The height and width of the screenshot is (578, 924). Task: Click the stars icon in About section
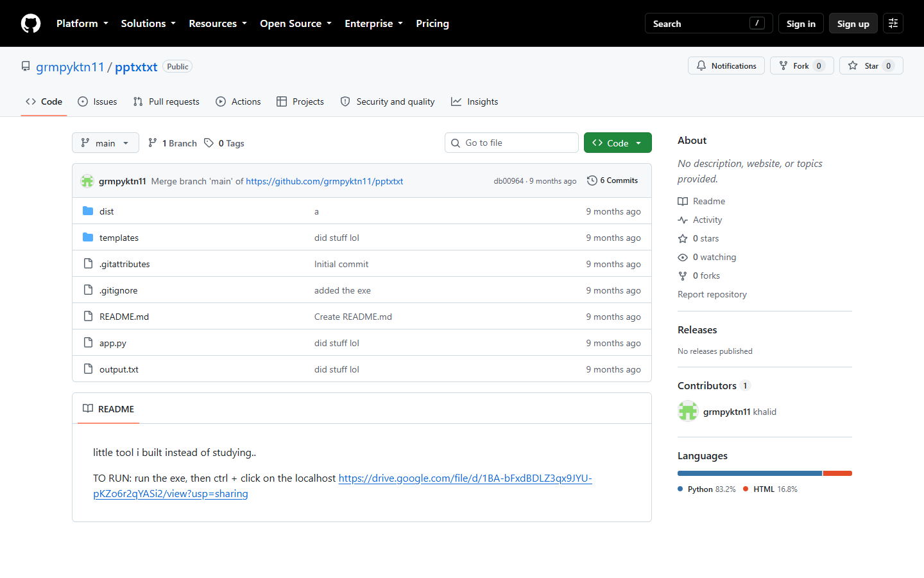(x=683, y=239)
